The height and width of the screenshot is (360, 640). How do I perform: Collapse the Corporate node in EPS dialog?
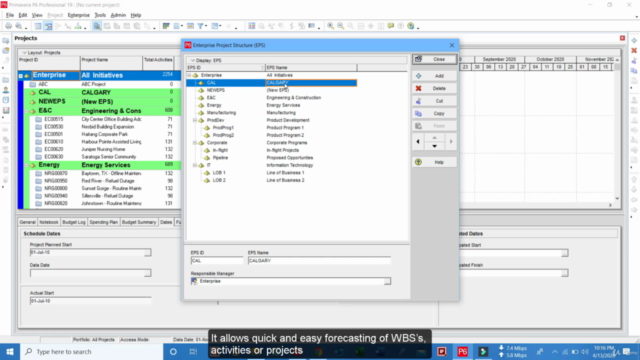[195, 143]
